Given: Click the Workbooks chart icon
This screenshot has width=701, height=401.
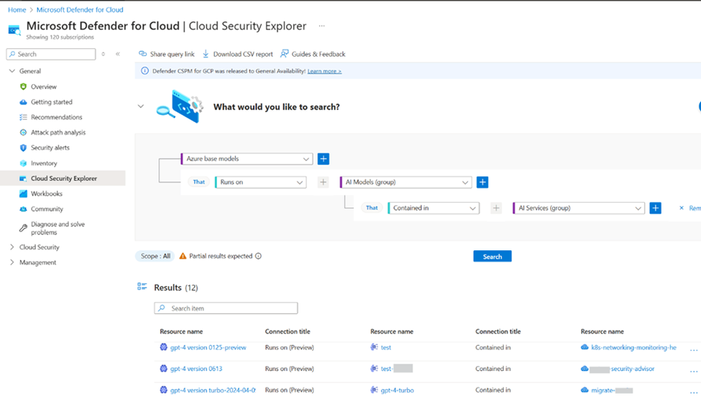Looking at the screenshot, I should pos(23,194).
